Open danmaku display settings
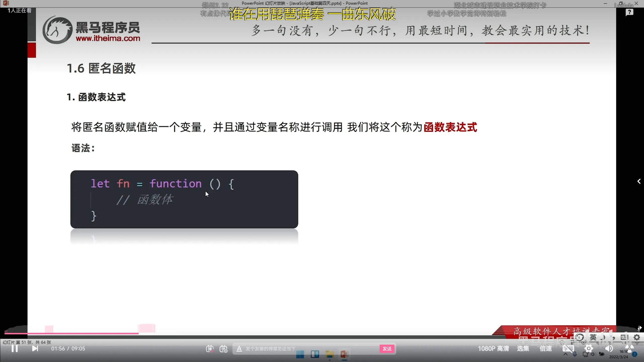This screenshot has width=644, height=362. (x=223, y=349)
